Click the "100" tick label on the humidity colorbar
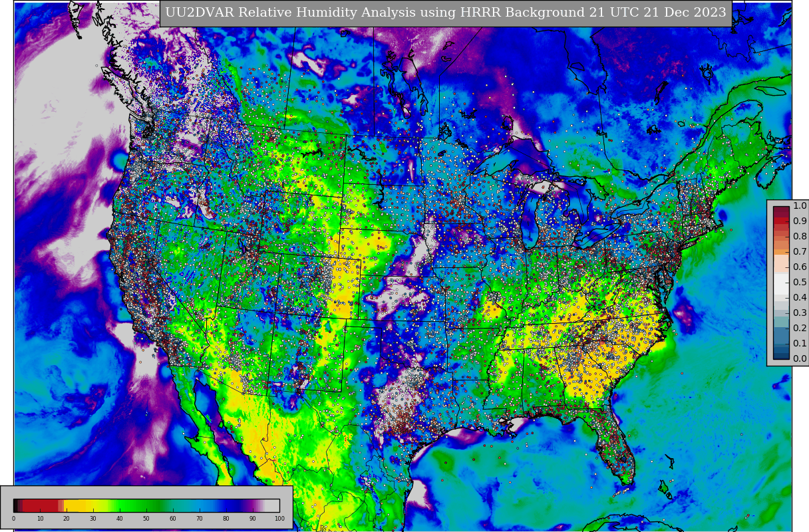Image resolution: width=809 pixels, height=532 pixels. (279, 519)
